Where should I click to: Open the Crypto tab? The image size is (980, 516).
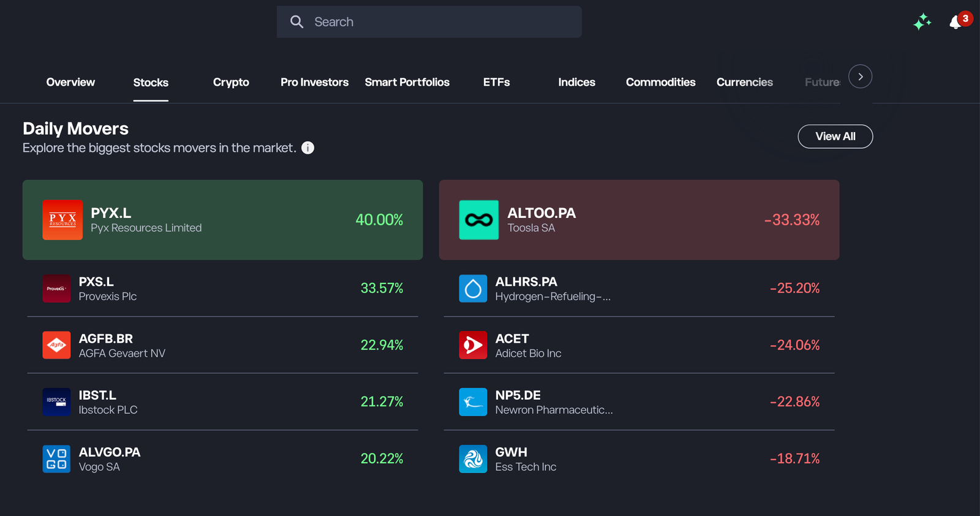231,83
